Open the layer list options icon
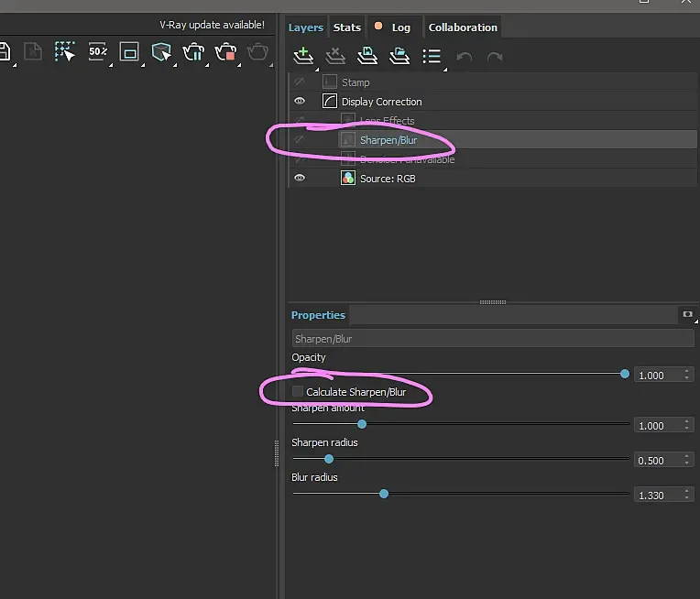 432,56
